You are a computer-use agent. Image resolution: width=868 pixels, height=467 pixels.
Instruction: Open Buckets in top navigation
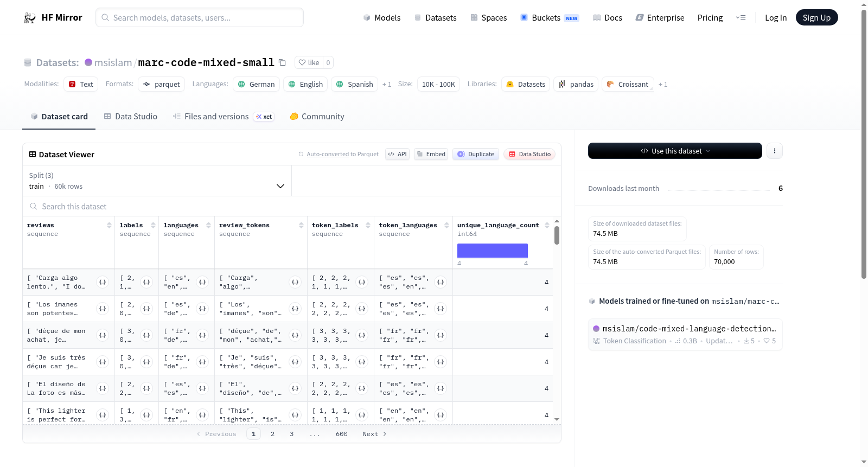click(550, 18)
